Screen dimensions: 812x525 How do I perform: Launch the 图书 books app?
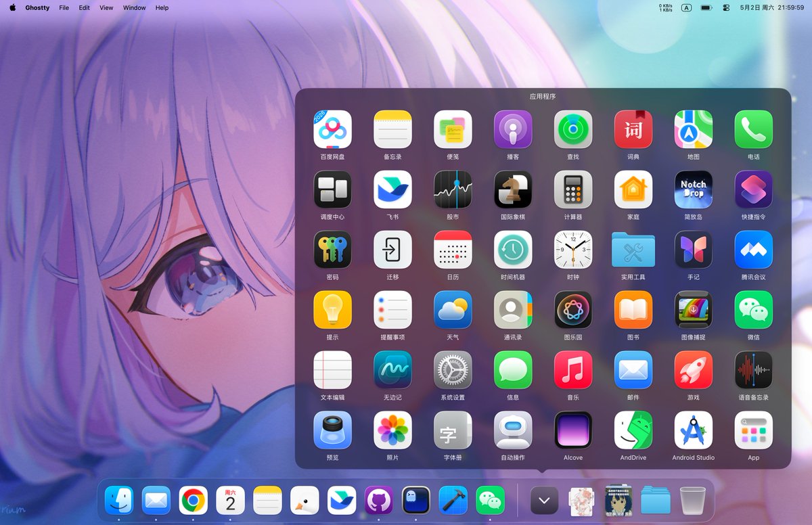(633, 310)
